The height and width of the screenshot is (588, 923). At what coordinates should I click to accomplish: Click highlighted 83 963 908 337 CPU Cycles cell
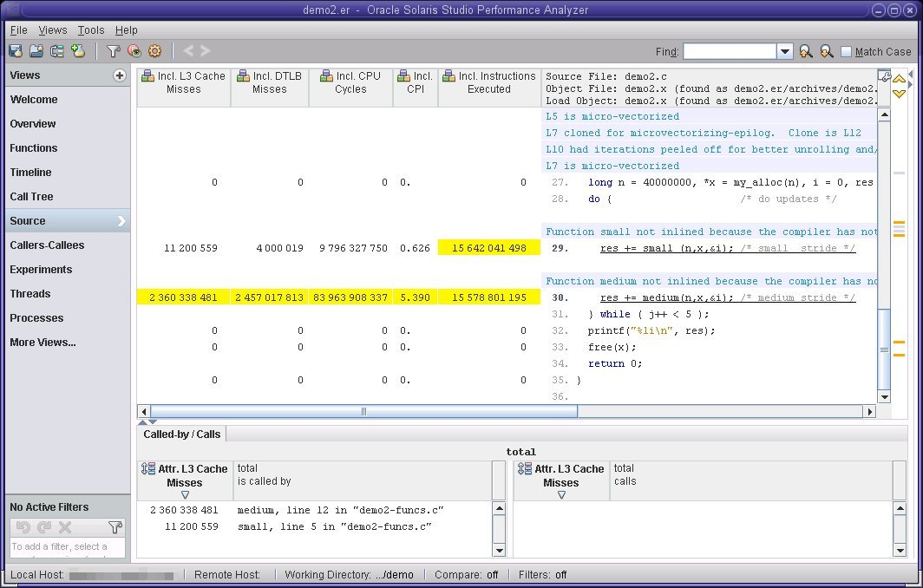tap(349, 297)
